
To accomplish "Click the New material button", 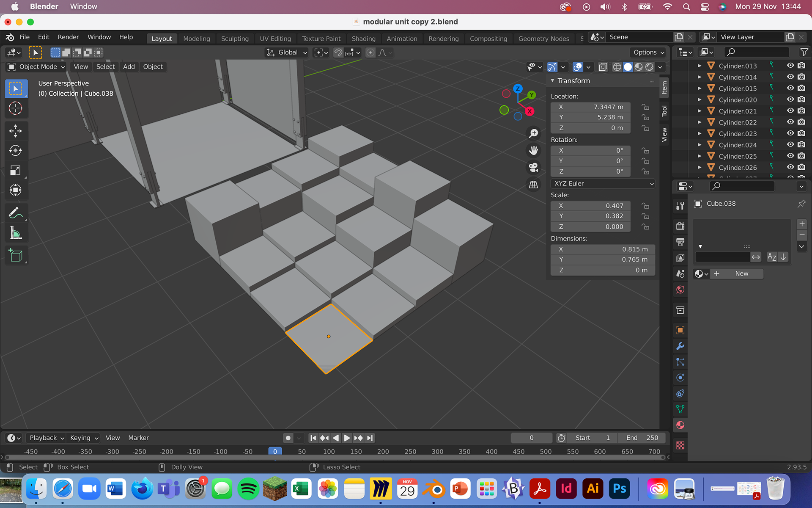I will tap(737, 274).
